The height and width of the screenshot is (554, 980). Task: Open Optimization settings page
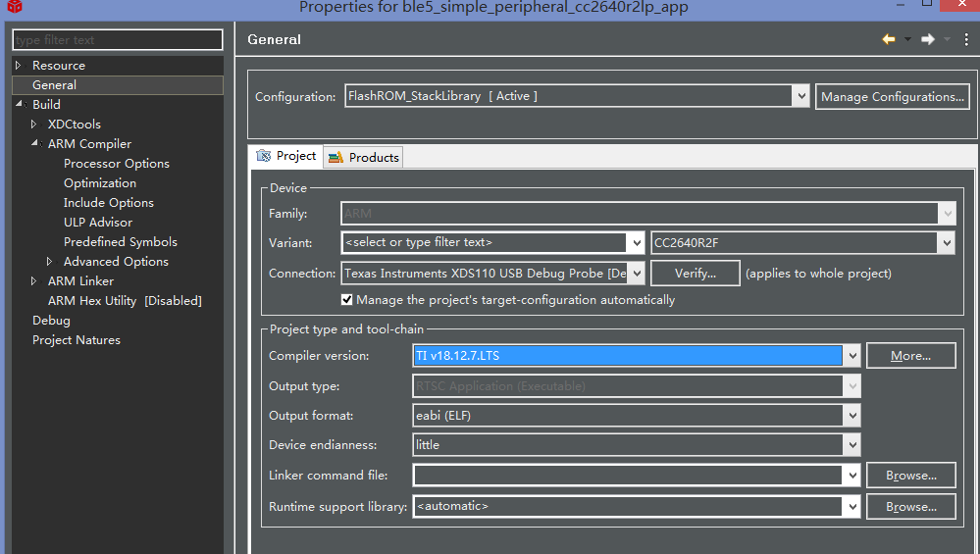(x=100, y=183)
